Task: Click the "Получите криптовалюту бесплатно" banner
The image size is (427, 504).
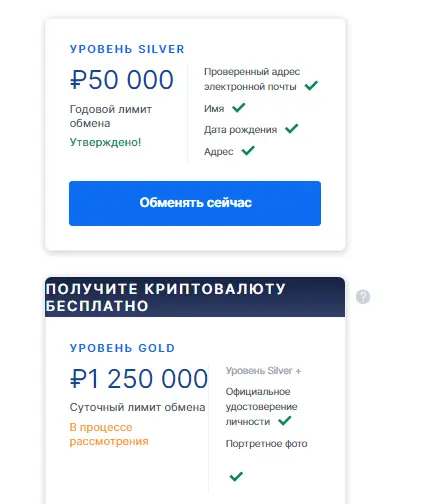Action: (x=195, y=297)
